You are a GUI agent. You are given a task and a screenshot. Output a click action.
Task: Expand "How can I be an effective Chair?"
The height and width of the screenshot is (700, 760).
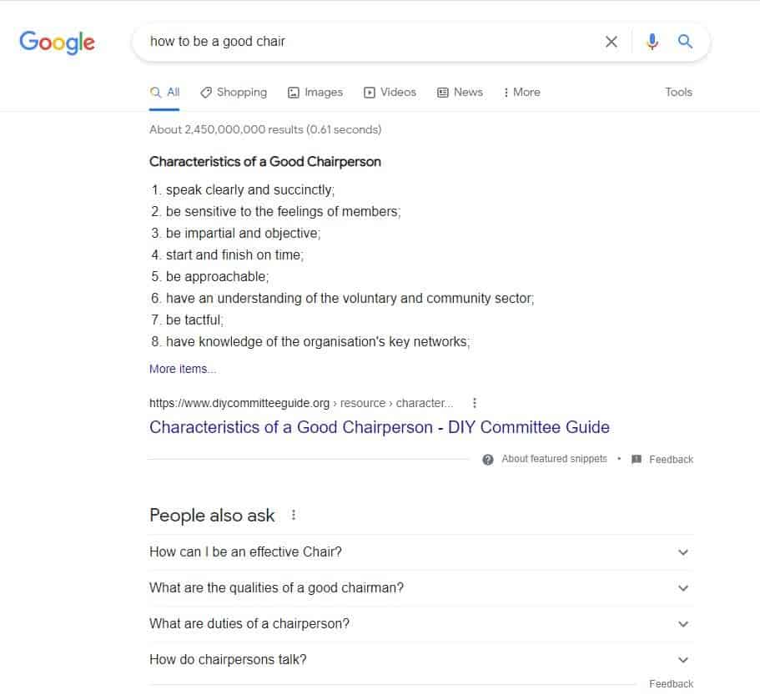(x=420, y=552)
